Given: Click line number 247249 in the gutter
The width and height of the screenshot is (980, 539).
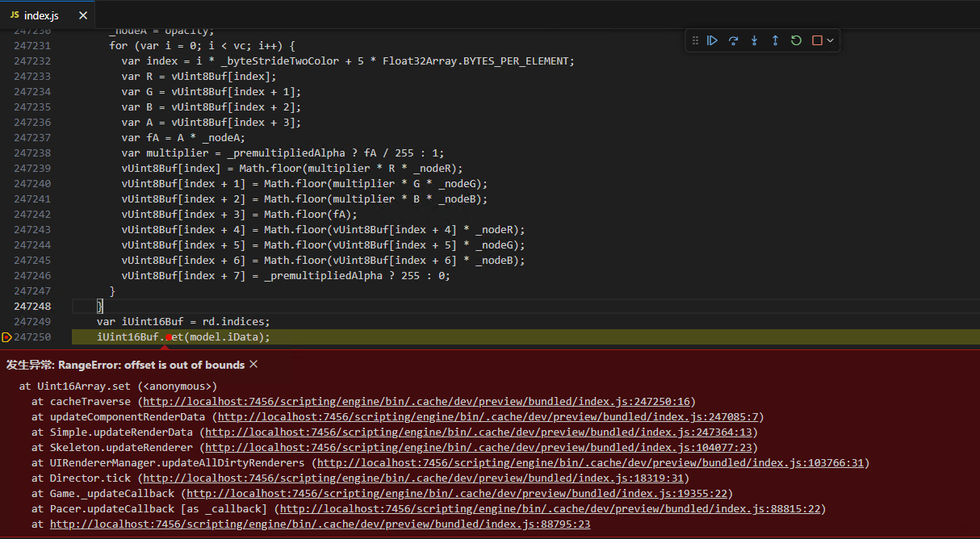Looking at the screenshot, I should pyautogui.click(x=32, y=322).
